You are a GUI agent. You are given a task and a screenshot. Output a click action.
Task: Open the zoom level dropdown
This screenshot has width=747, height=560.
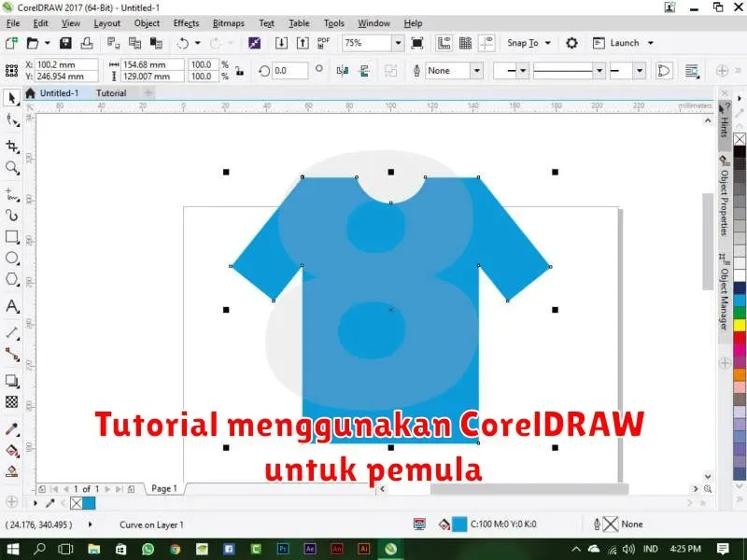[399, 43]
